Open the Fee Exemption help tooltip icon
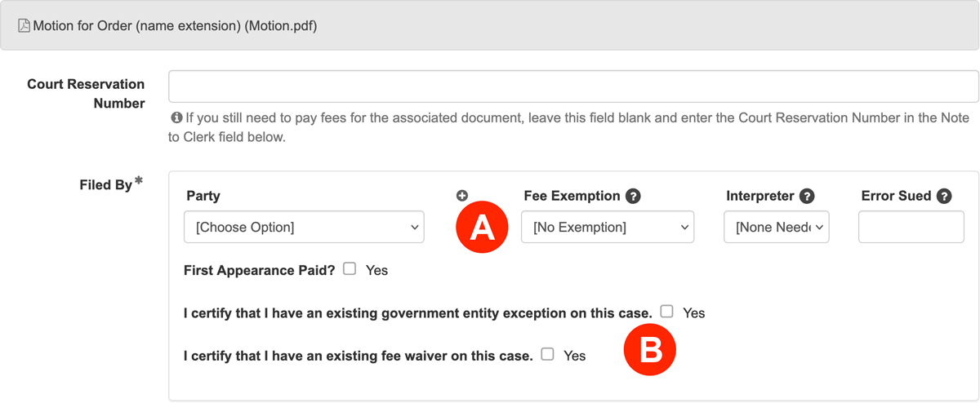 (x=633, y=197)
